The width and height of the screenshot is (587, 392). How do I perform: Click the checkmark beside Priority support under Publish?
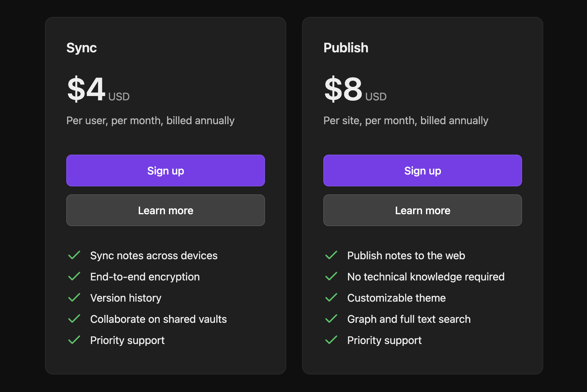click(331, 340)
